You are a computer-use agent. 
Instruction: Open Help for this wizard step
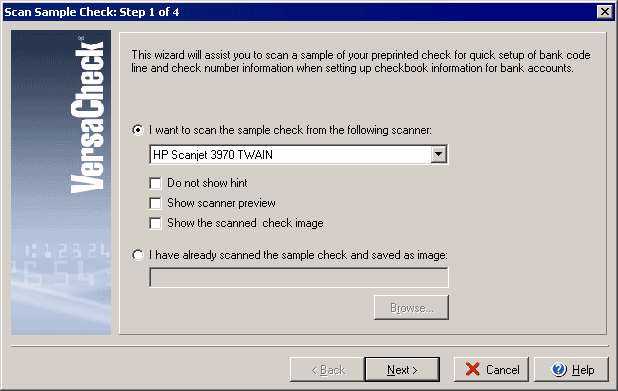pyautogui.click(x=571, y=369)
